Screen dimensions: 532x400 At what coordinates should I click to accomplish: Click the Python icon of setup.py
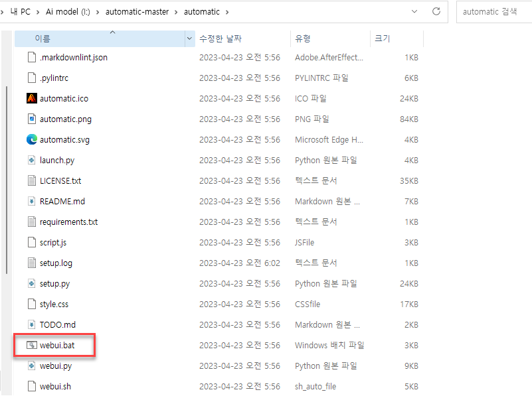pos(32,283)
